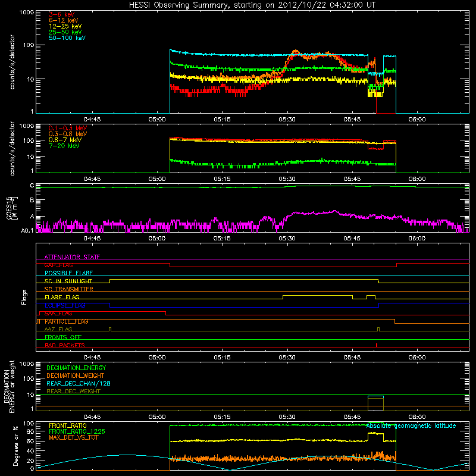Screen dimensions: 476x476
Task: Click the 04:45 tick under the decimation panel
Action: (x=92, y=417)
